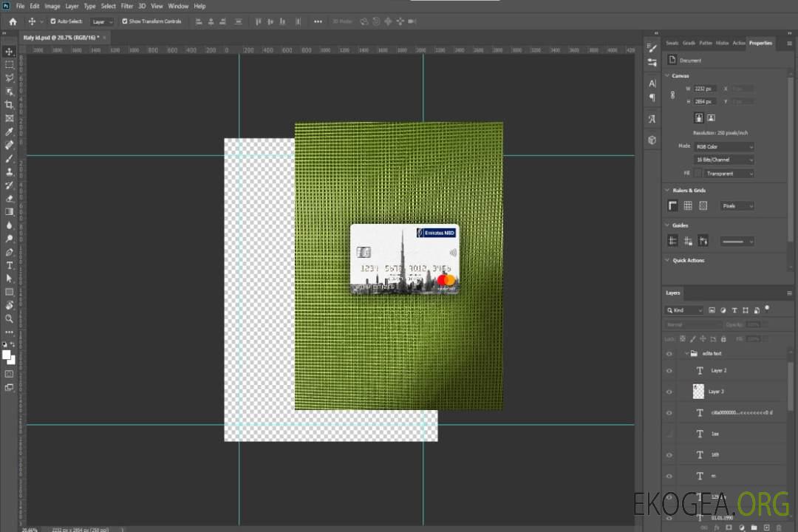Screen dimensions: 798x532
Task: Choose the Eyedropper tool
Action: pos(10,132)
